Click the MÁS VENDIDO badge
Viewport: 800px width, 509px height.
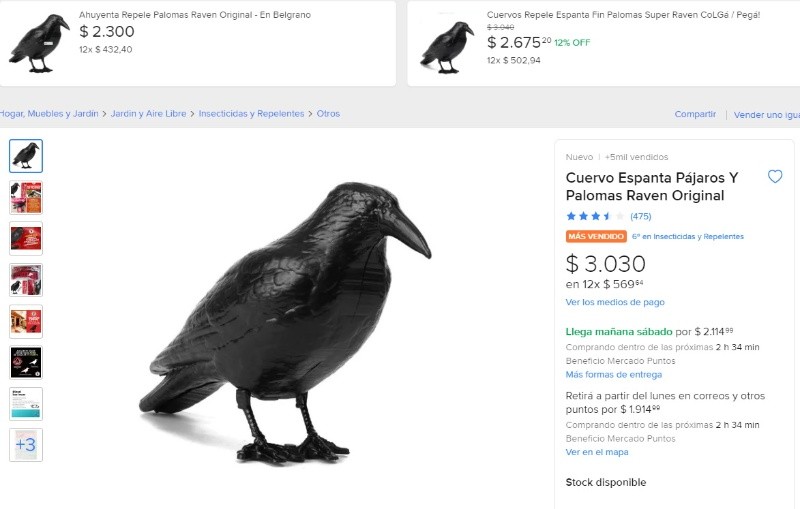[595, 237]
